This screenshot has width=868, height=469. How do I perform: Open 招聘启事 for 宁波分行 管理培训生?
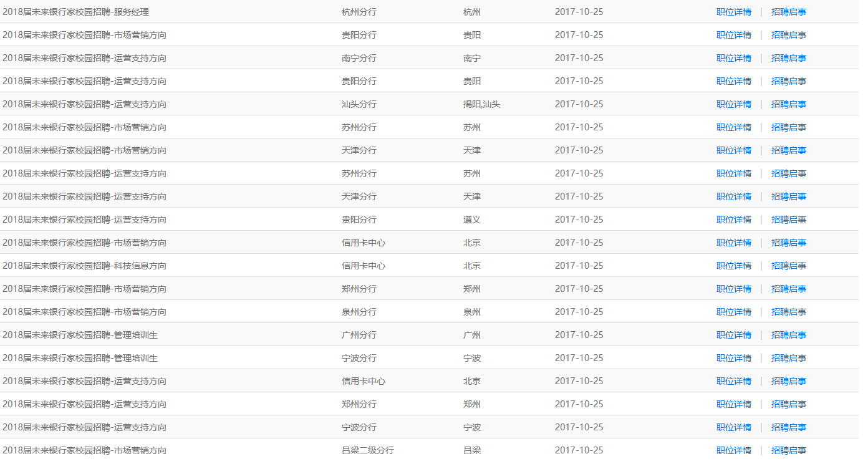point(788,358)
